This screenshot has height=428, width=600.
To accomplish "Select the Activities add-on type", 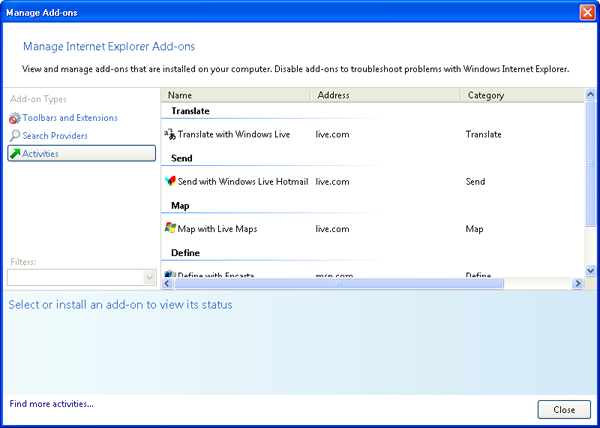I will point(82,153).
